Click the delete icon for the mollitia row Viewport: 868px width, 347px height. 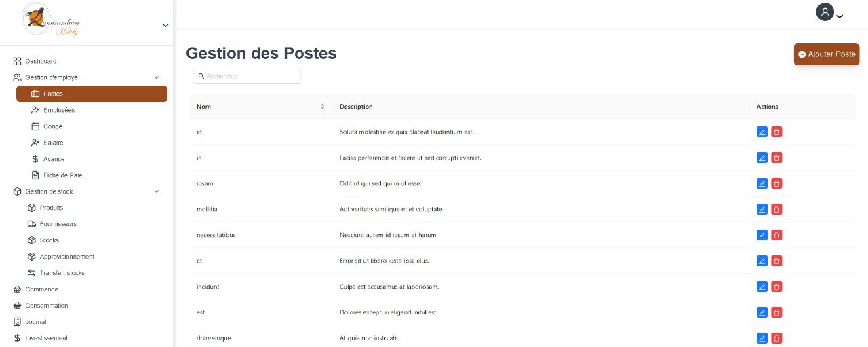pos(777,209)
